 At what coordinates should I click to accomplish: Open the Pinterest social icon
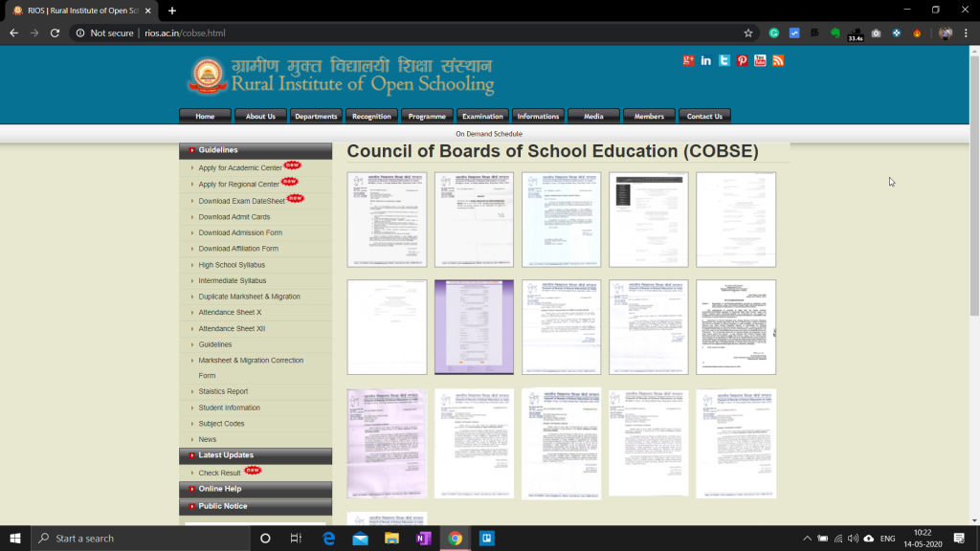coord(742,60)
